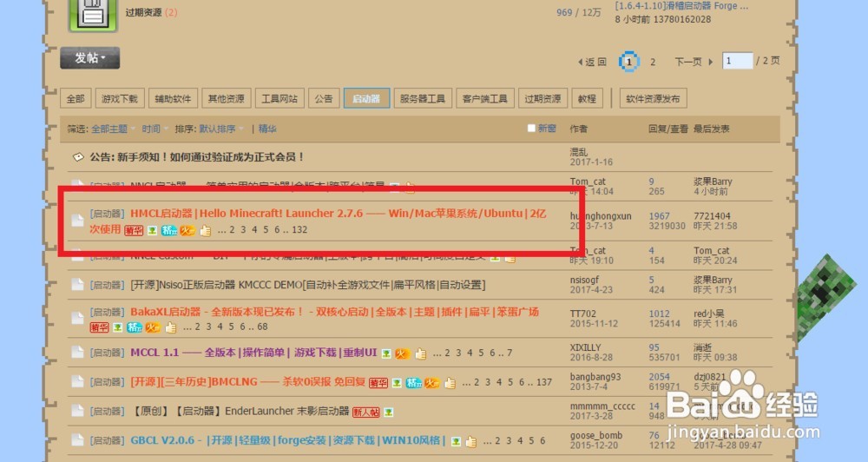The height and width of the screenshot is (462, 868).
Task: Click the announcement icon beside 公告 新手须知
Action: (x=79, y=157)
